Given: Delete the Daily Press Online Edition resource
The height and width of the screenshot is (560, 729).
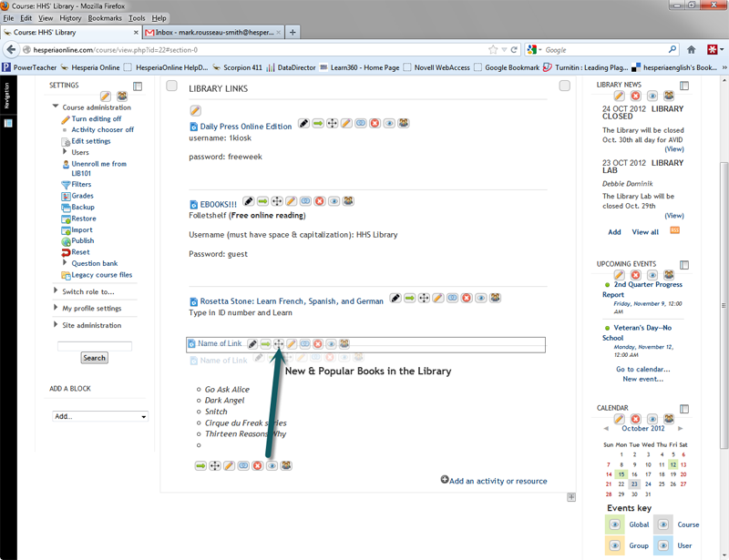Looking at the screenshot, I should point(375,123).
